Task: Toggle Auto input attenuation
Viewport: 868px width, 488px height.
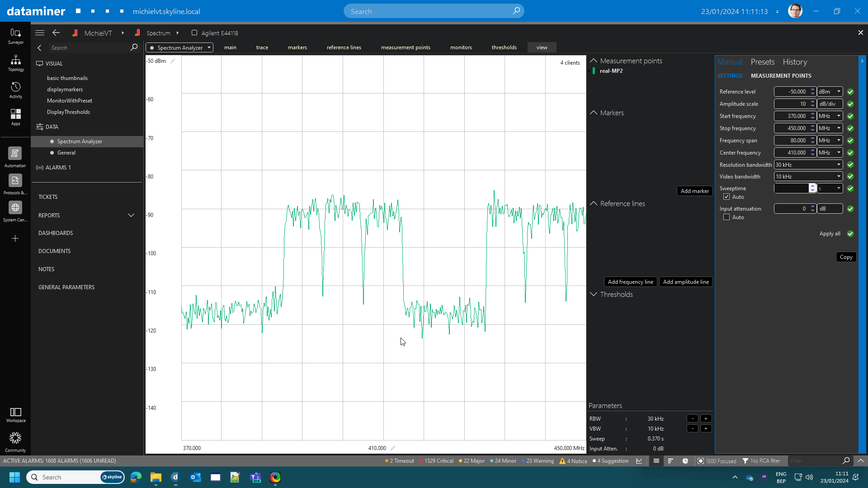Action: pos(726,217)
